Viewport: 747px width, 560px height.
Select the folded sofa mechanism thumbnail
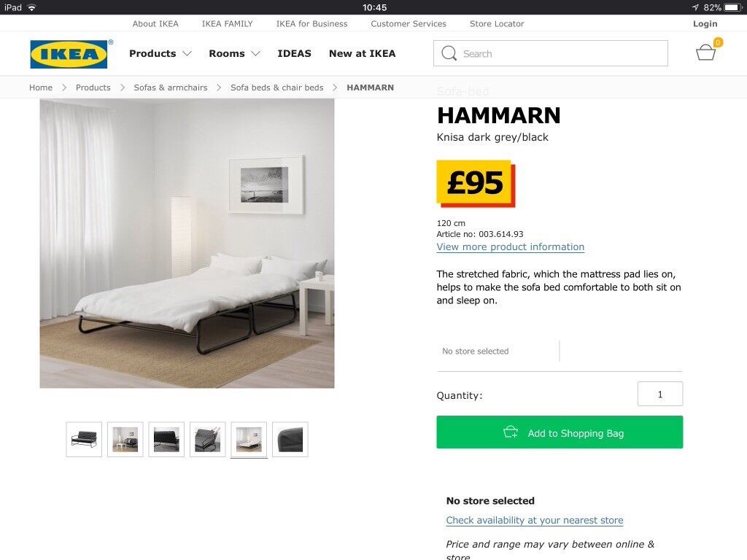point(208,439)
